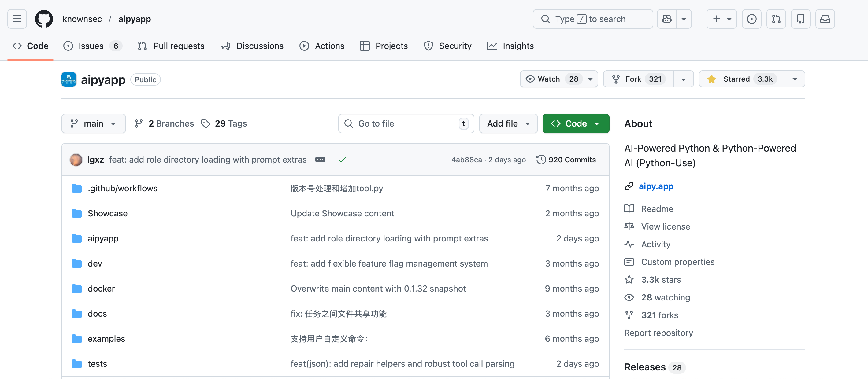Screen dimensions: 868x379
Task: Open the aipy.app website link
Action: 656,186
